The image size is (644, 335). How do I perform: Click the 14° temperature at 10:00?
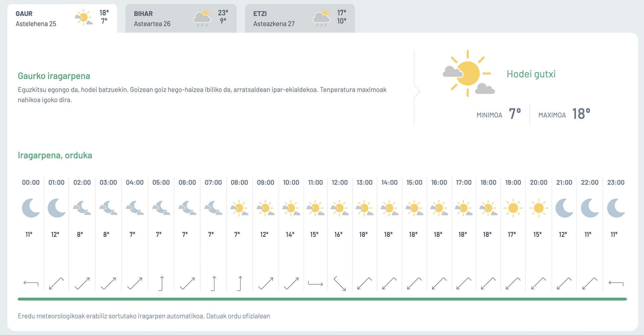pyautogui.click(x=290, y=234)
